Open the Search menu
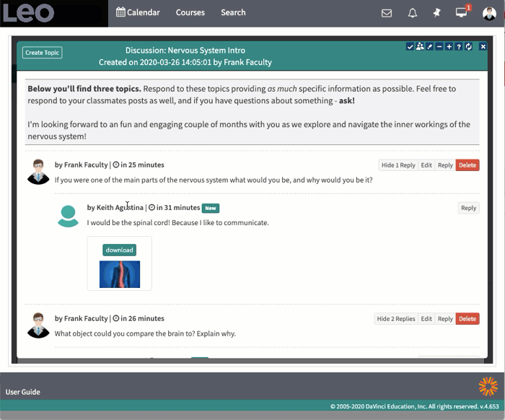 pyautogui.click(x=233, y=12)
